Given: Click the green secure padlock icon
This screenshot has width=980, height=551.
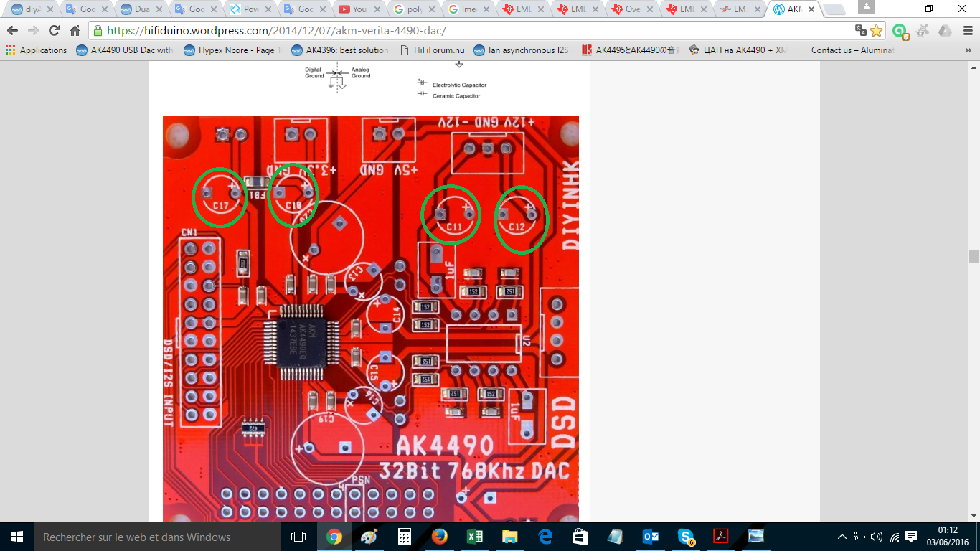Looking at the screenshot, I should (98, 31).
